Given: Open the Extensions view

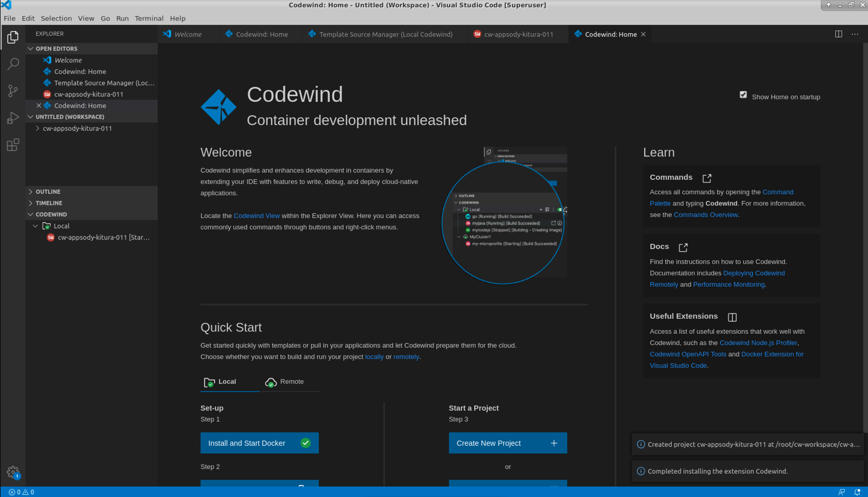Looking at the screenshot, I should point(12,145).
